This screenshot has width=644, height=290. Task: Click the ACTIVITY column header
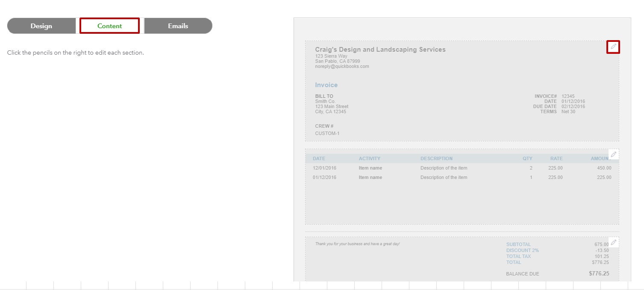(x=369, y=158)
